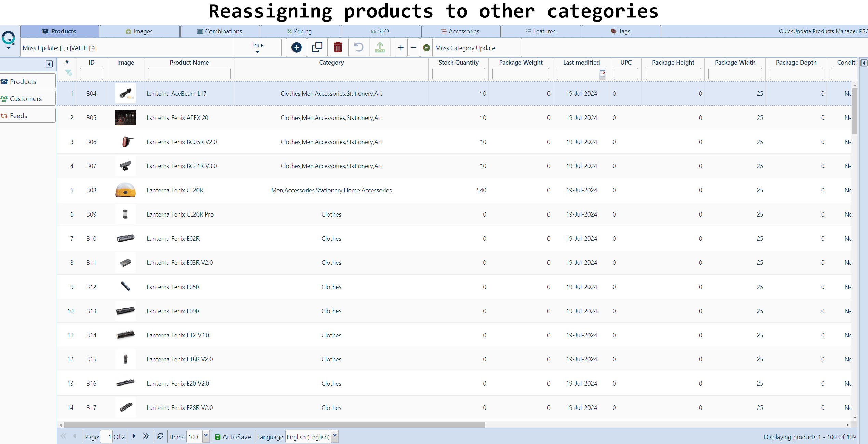Apply mass update via the green checkmark
This screenshot has width=868, height=444.
click(x=426, y=48)
